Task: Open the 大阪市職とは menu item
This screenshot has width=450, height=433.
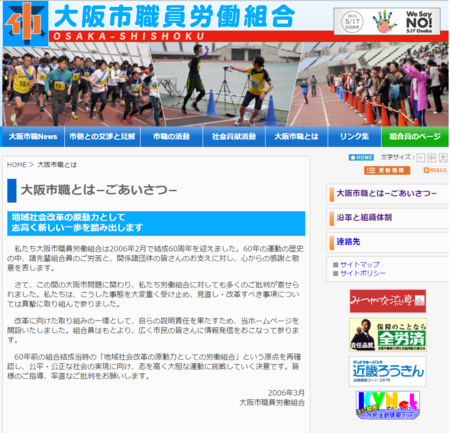Action: tap(296, 136)
